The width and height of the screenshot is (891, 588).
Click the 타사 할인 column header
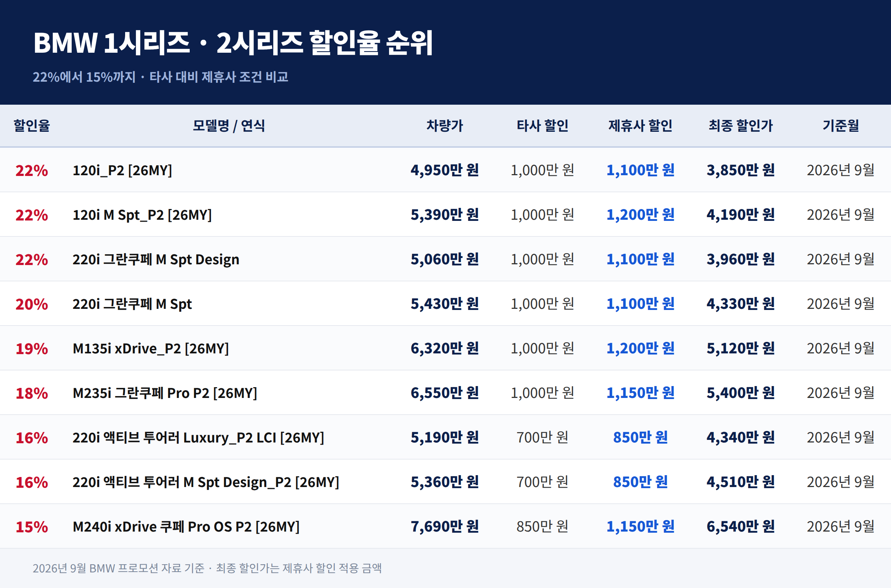pyautogui.click(x=542, y=125)
